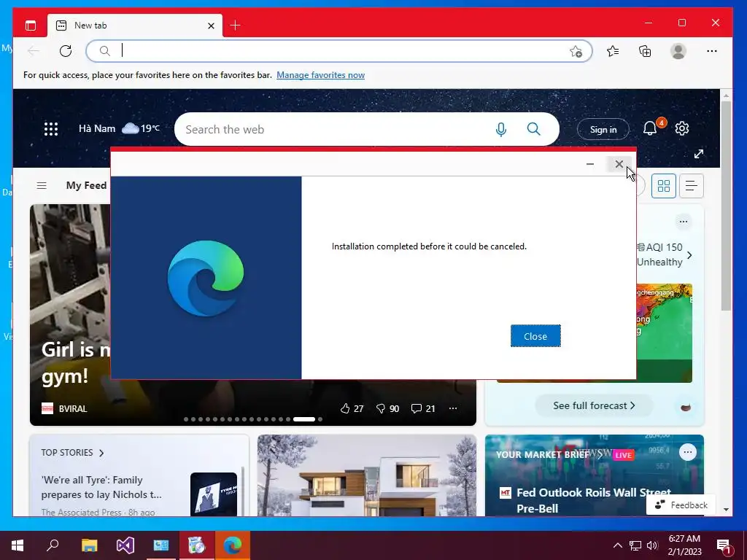Expand AQI 150 Unhealthy chevron
The image size is (747, 560).
(x=689, y=255)
